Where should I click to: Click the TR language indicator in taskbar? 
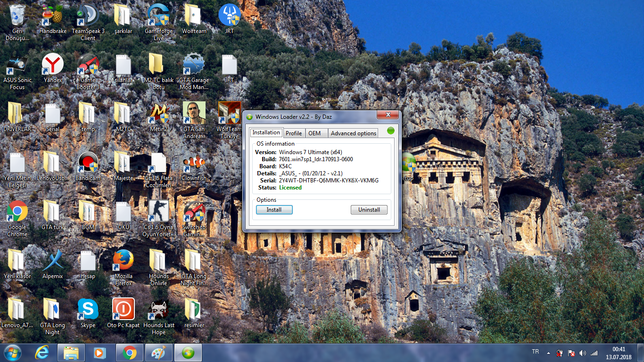click(536, 352)
